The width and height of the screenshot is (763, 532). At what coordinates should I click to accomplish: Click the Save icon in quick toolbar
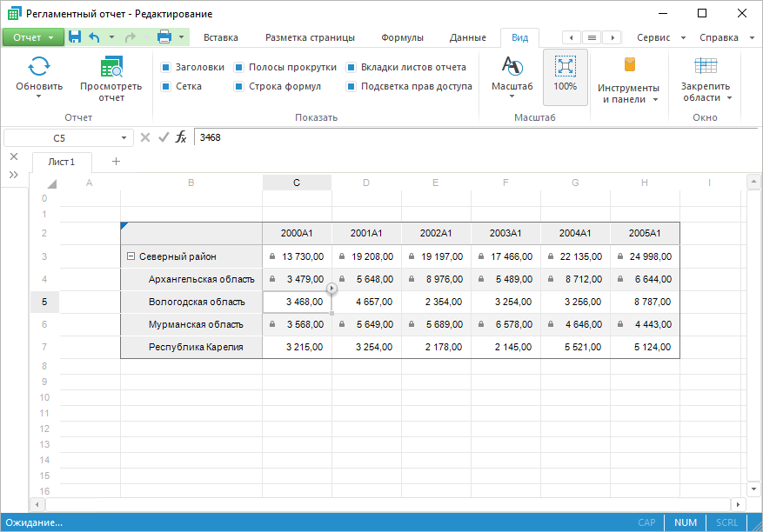coord(75,37)
